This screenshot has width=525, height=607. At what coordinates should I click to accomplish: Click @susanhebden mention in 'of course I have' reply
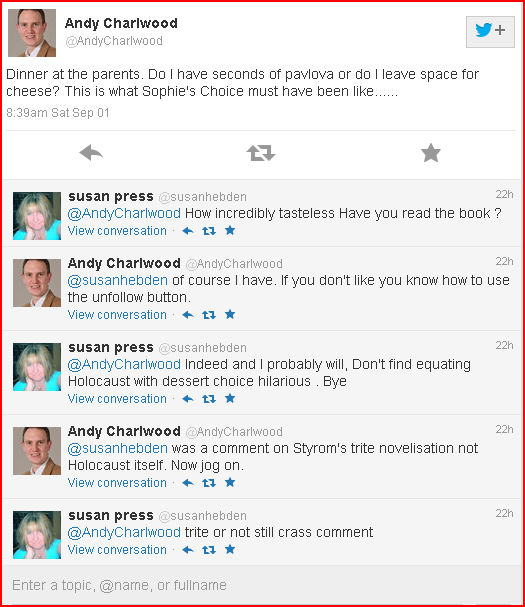(118, 280)
